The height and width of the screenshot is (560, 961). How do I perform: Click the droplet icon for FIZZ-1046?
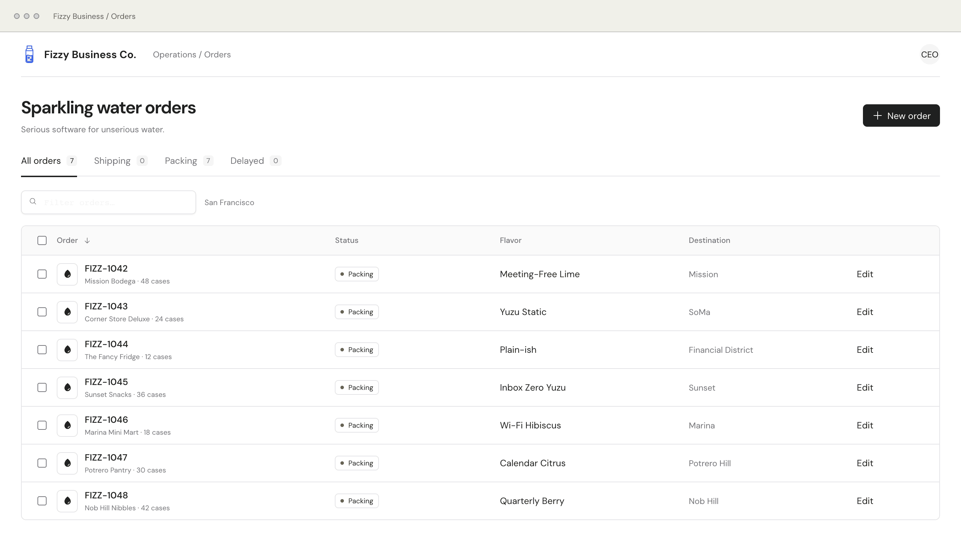click(68, 425)
